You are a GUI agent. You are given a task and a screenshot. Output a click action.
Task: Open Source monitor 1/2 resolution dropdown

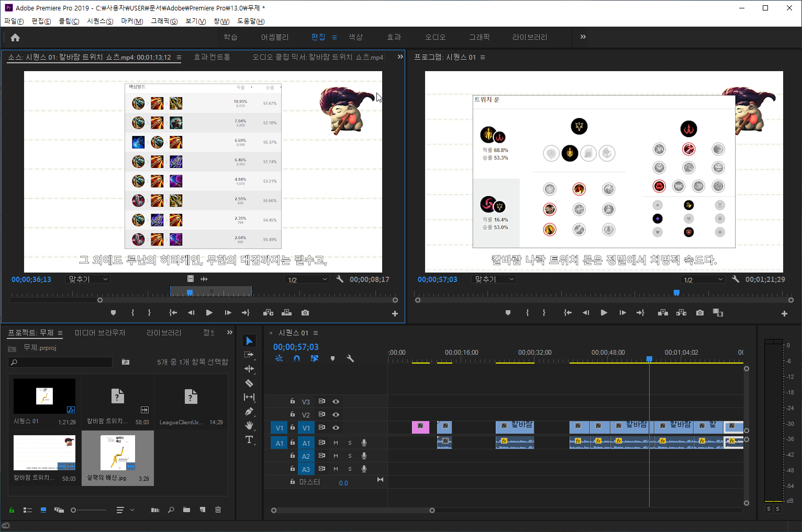coord(307,279)
